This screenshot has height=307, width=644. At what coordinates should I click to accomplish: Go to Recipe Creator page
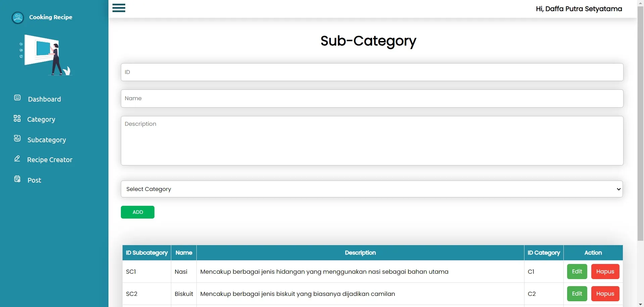pos(50,160)
